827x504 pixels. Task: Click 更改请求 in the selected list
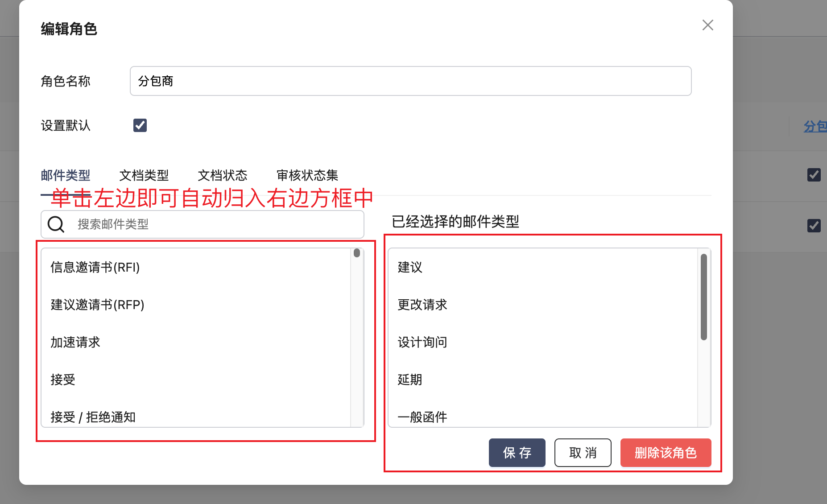point(422,305)
